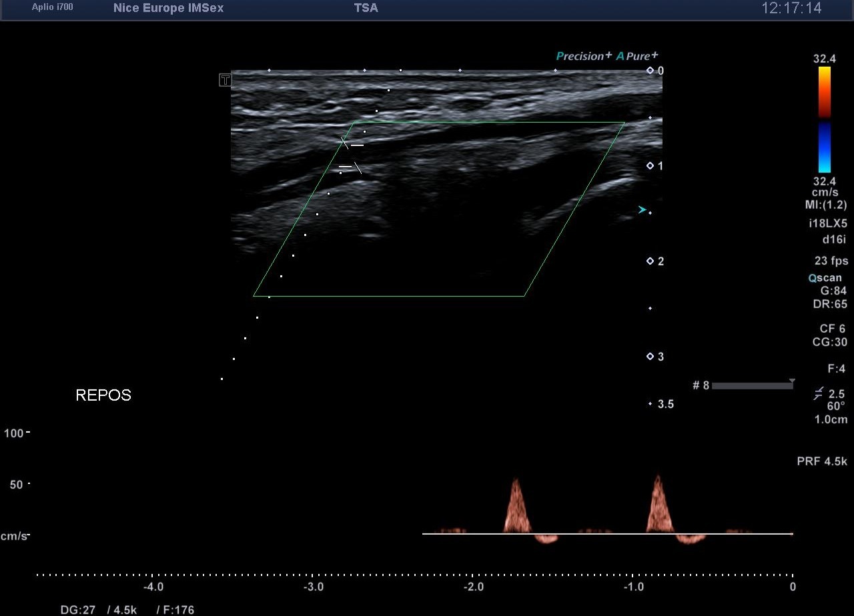This screenshot has width=854, height=616.
Task: Toggle the APure+ imaging mode label
Action: coord(637,56)
